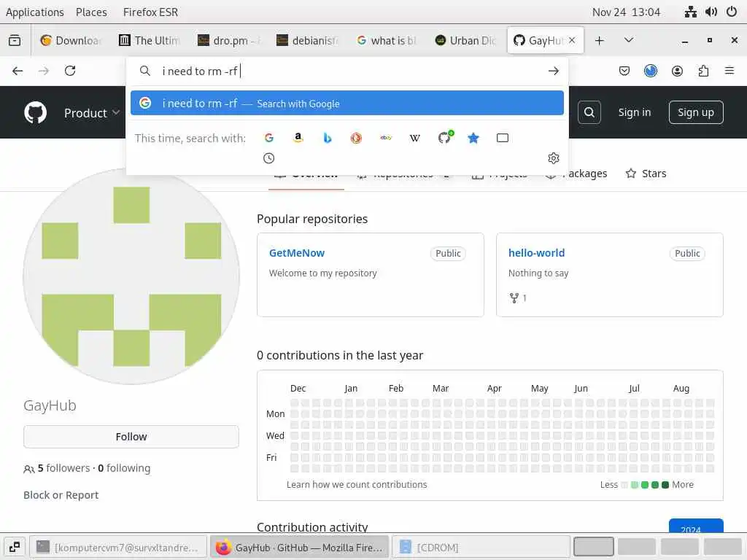Open Save to Pocket icon

(624, 71)
